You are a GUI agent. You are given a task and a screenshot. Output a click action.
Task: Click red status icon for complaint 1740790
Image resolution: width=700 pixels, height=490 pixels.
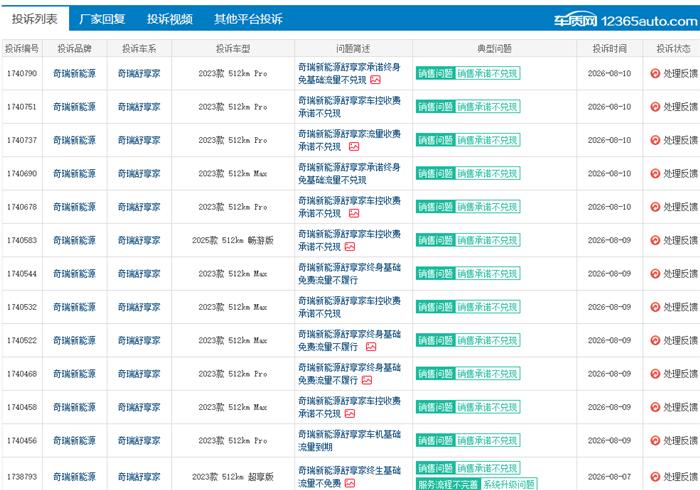tap(655, 73)
